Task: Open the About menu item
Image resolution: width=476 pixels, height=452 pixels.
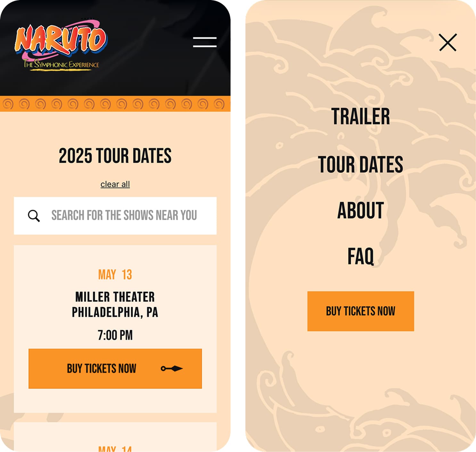Action: tap(361, 211)
